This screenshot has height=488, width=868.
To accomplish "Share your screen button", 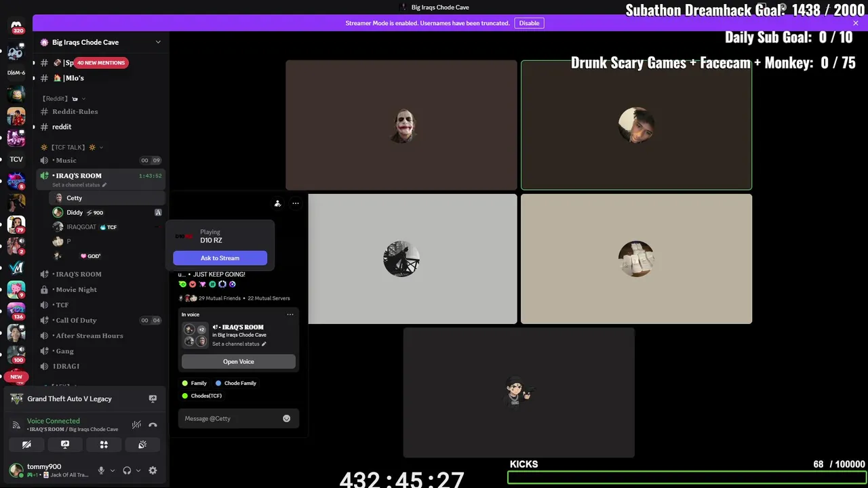I will [x=65, y=445].
